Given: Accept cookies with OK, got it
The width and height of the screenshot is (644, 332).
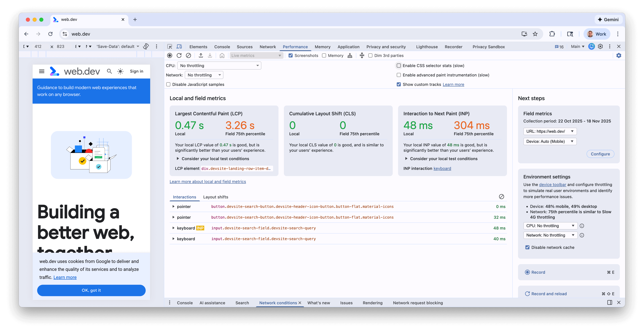Looking at the screenshot, I should pyautogui.click(x=91, y=290).
